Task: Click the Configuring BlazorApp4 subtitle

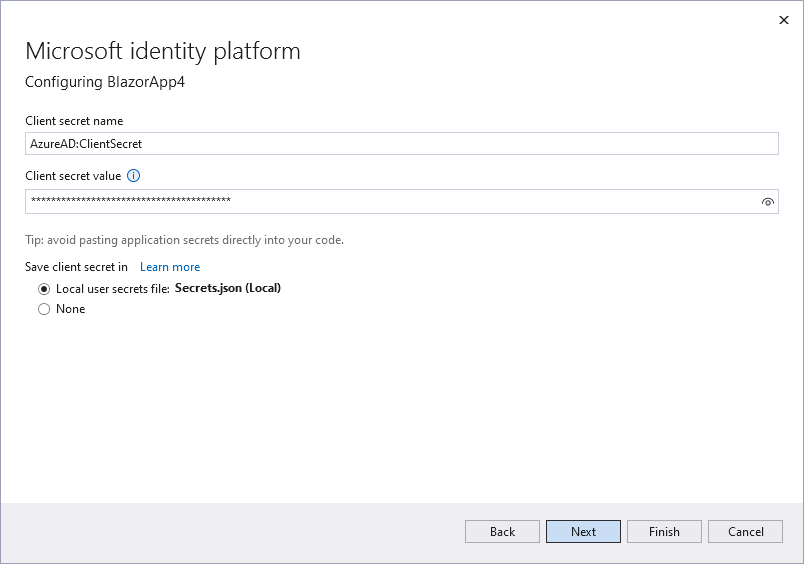Action: pyautogui.click(x=105, y=82)
